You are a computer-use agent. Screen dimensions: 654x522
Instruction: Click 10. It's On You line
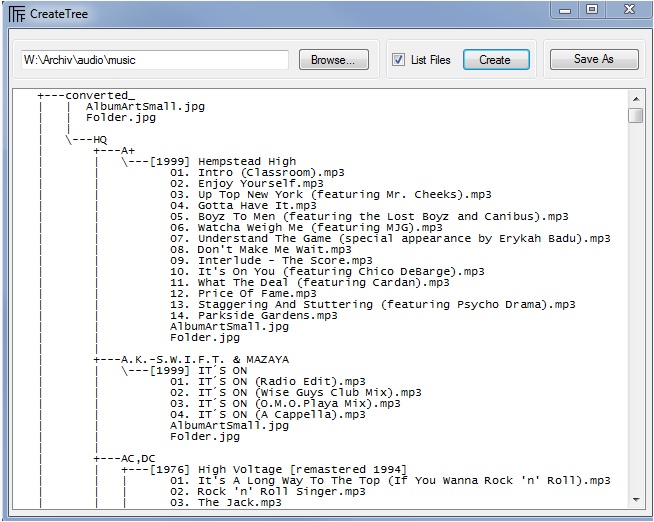(x=327, y=272)
